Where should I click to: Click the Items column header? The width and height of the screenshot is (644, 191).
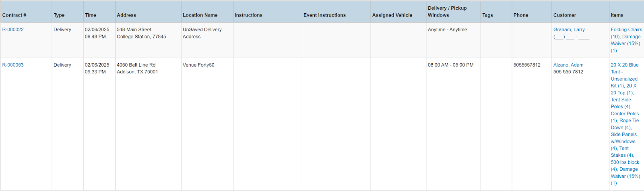pyautogui.click(x=617, y=15)
